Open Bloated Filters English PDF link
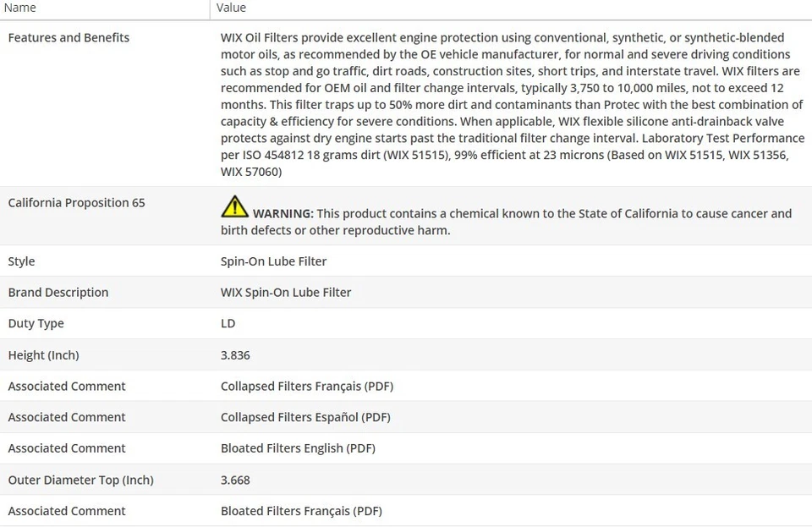Viewport: 812px width, 527px height. [x=298, y=448]
